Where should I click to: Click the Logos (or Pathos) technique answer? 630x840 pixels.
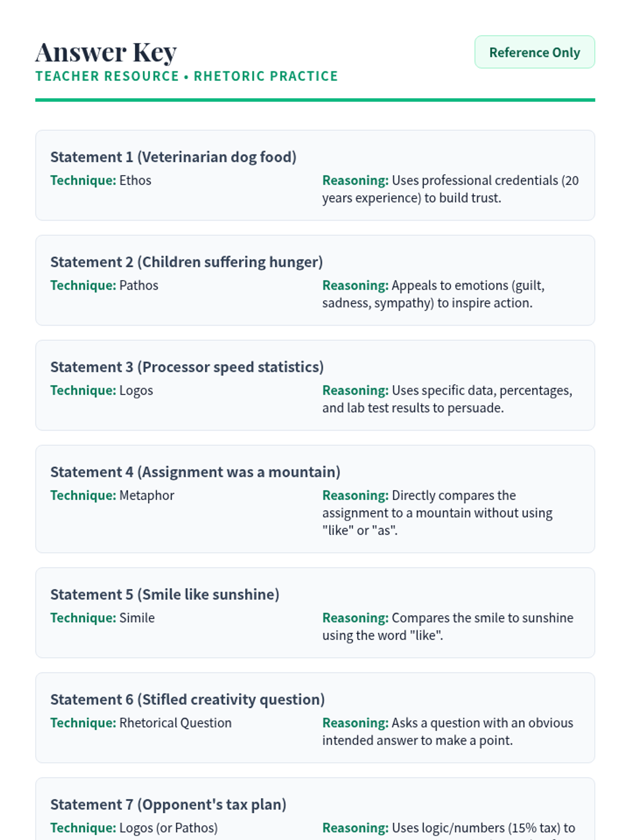168,828
